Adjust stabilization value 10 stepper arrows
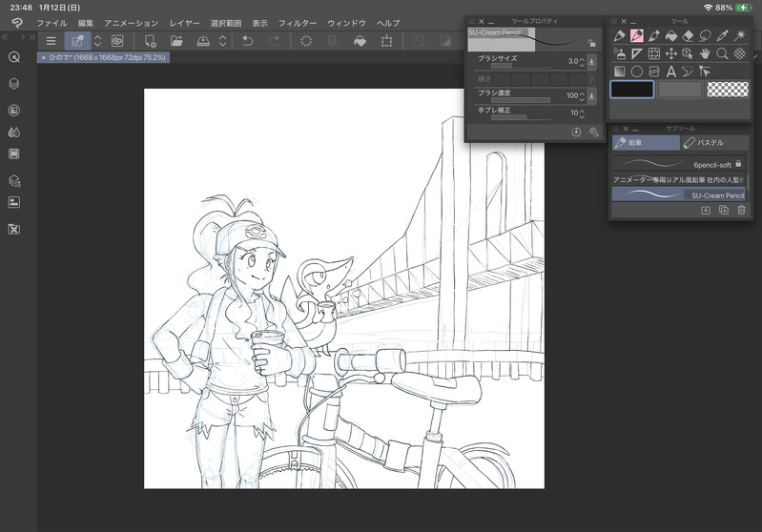Image resolution: width=762 pixels, height=532 pixels. (582, 113)
